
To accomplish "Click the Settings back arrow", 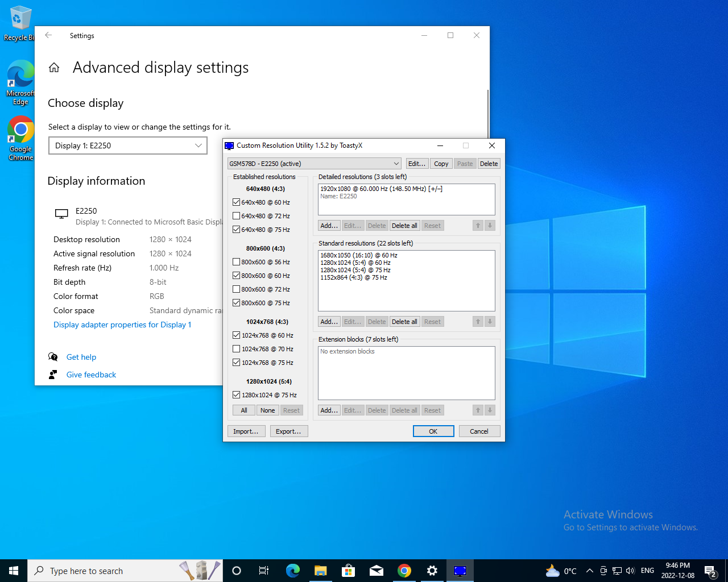I will (48, 35).
